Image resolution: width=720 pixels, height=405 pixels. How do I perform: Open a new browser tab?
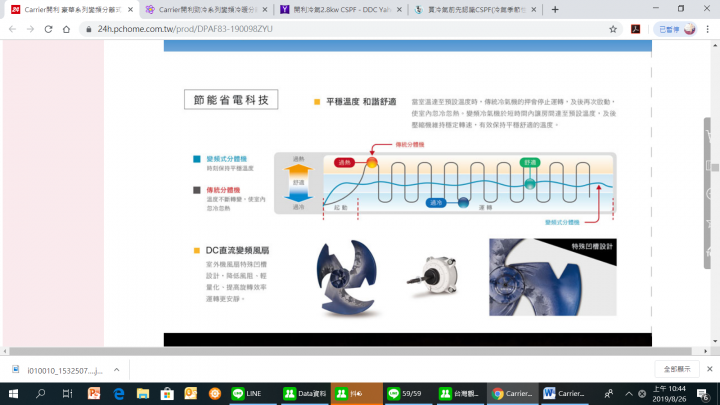(x=555, y=9)
